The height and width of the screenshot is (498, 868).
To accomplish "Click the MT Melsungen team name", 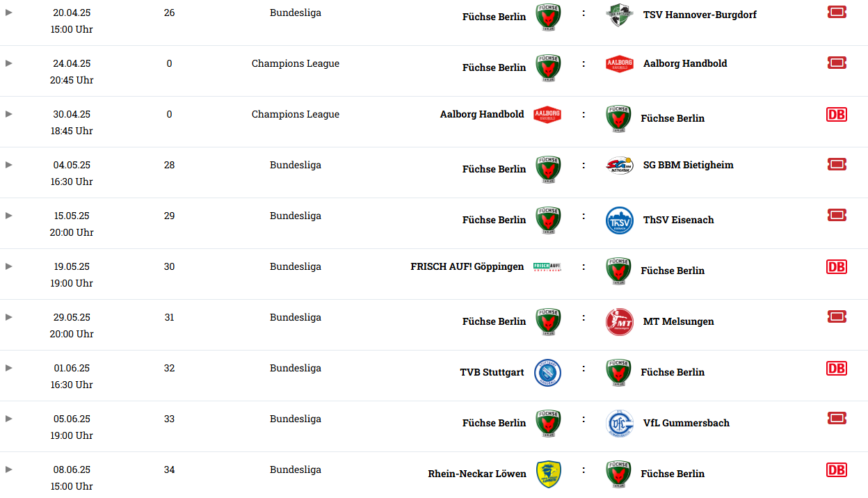I will [x=678, y=321].
